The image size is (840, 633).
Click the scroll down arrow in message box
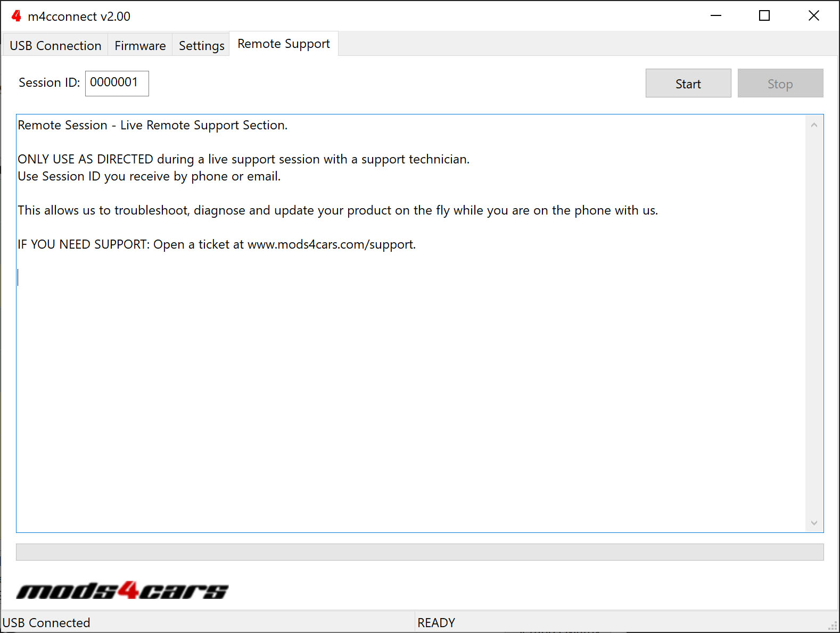coord(814,523)
